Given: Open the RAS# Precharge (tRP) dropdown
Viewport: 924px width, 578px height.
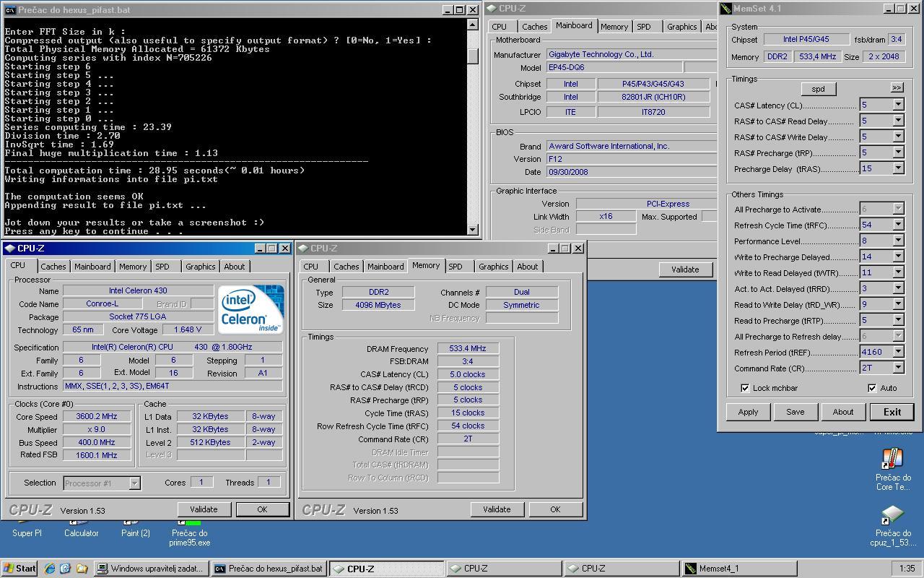Looking at the screenshot, I should (898, 152).
